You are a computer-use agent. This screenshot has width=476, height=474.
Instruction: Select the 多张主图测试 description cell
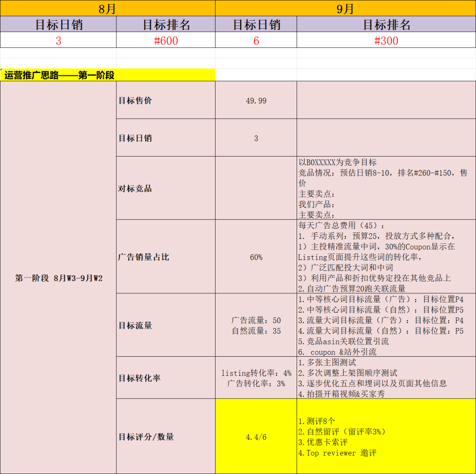tap(386, 377)
